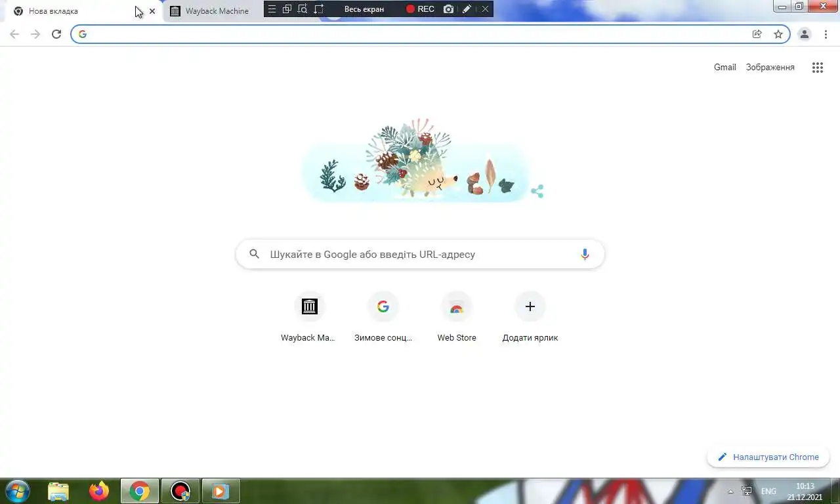Viewport: 840px width, 504px height.
Task: Switch the ENG input language indicator
Action: pos(768,491)
